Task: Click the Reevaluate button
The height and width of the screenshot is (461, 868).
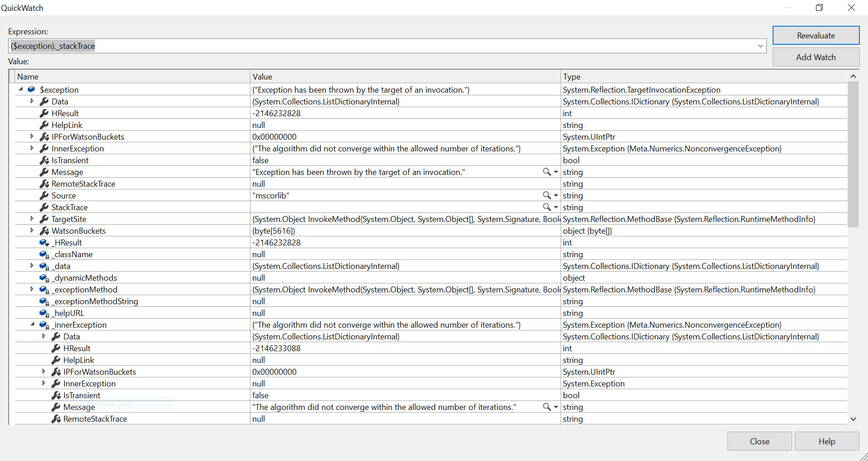Action: [x=816, y=35]
